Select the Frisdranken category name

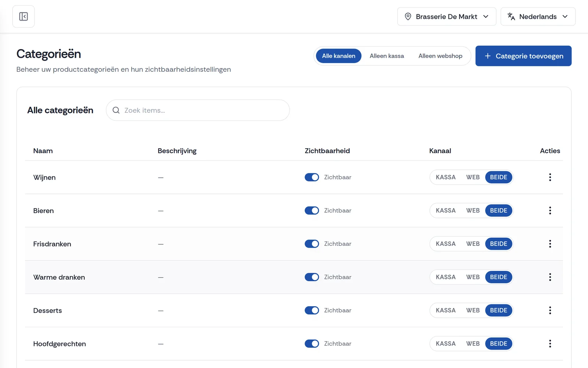point(52,244)
